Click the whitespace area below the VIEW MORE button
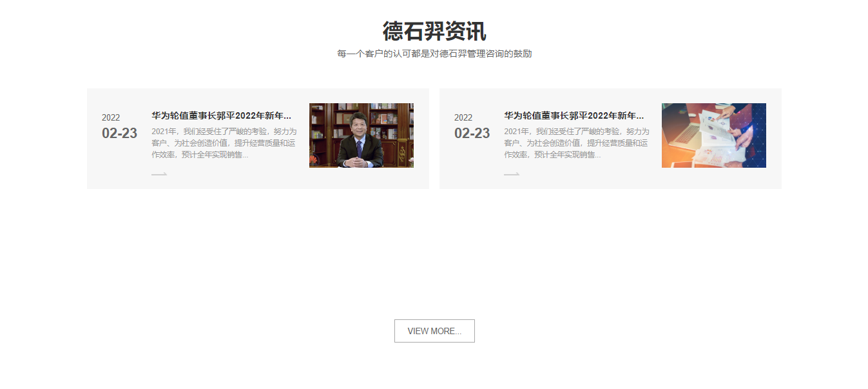 [434, 368]
